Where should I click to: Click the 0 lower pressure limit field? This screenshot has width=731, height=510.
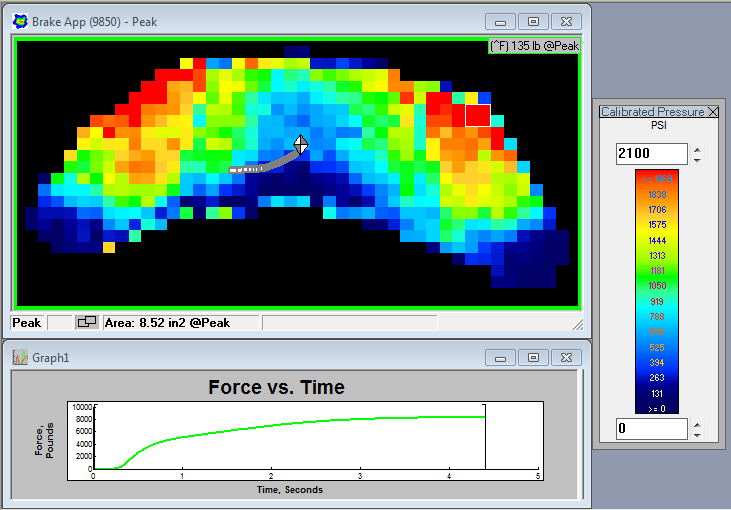point(651,429)
